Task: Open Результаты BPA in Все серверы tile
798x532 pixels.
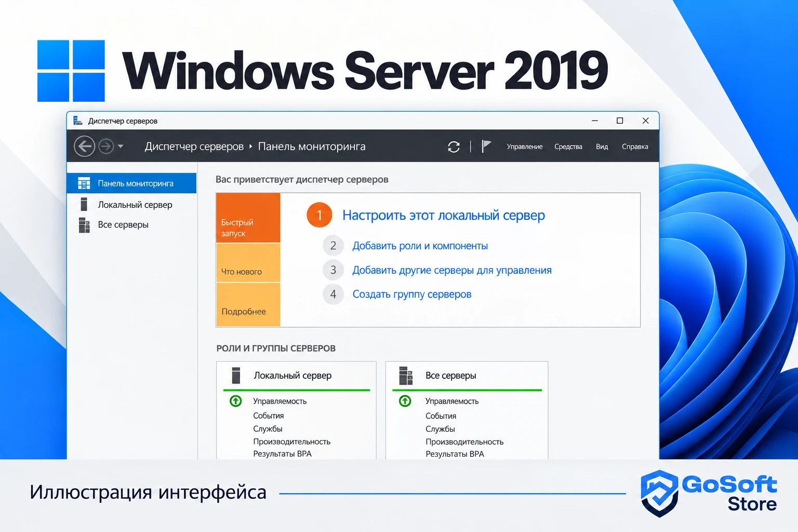Action: [455, 454]
